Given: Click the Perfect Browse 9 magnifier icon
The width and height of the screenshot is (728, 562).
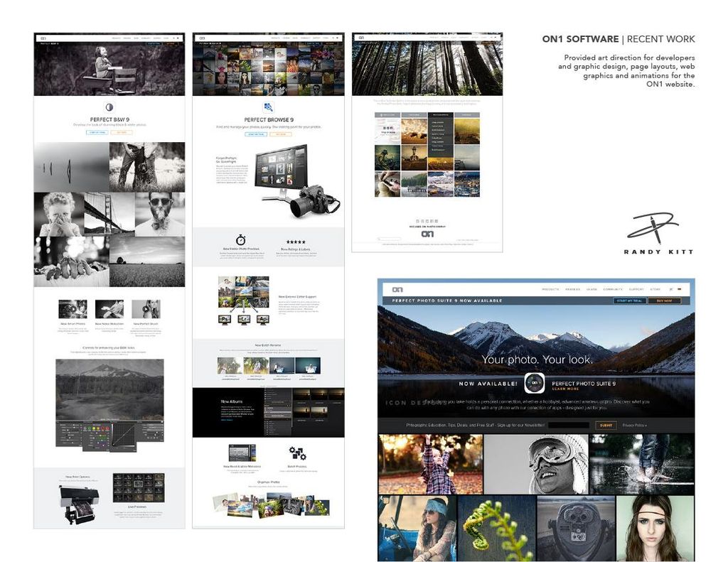Looking at the screenshot, I should 268,107.
